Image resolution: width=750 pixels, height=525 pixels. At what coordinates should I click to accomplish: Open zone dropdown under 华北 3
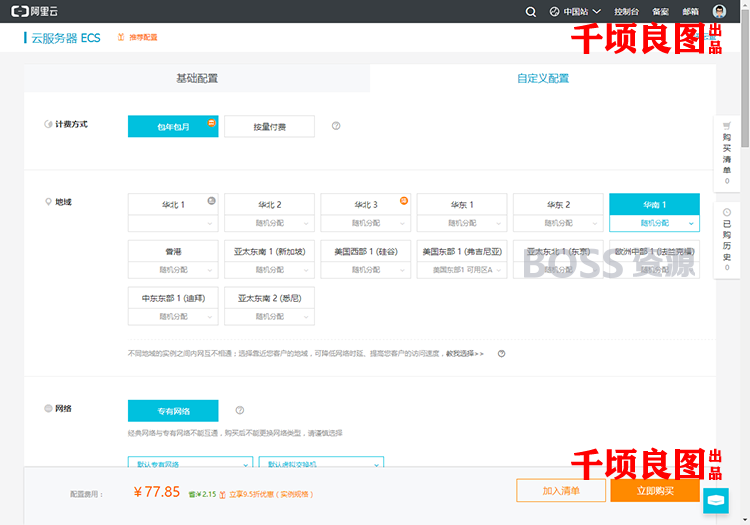(x=366, y=223)
